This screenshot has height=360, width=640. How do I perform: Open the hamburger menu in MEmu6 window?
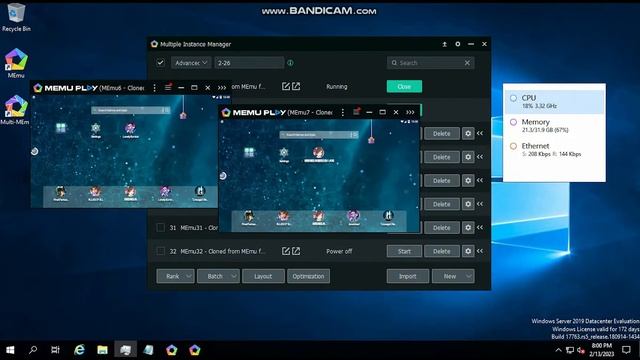[168, 87]
